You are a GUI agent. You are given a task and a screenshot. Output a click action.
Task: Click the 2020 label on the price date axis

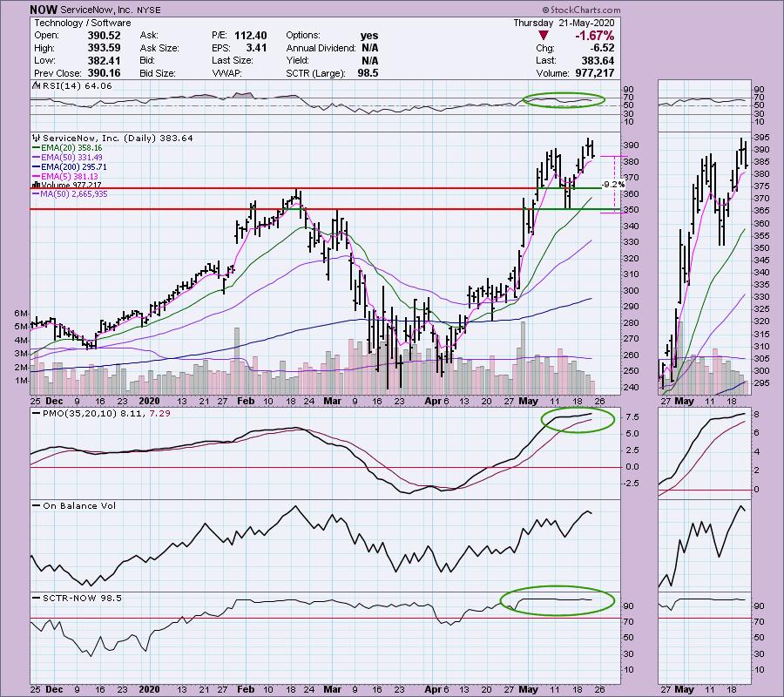[149, 401]
